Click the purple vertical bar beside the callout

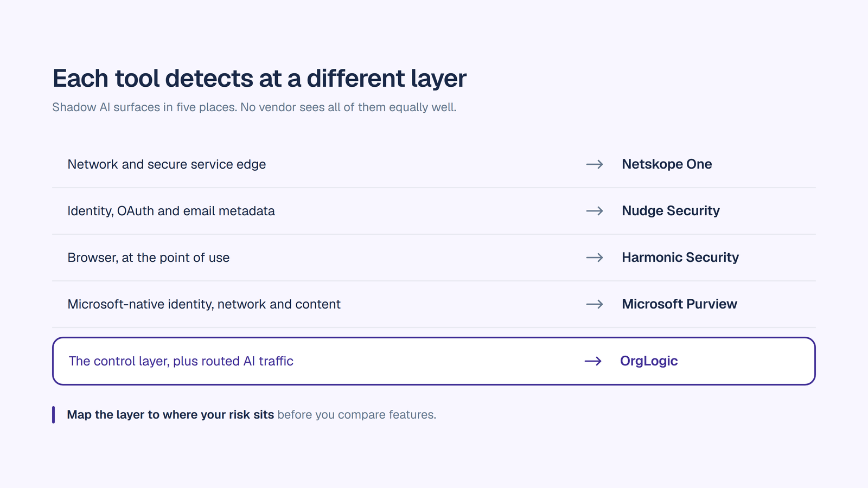(x=53, y=415)
